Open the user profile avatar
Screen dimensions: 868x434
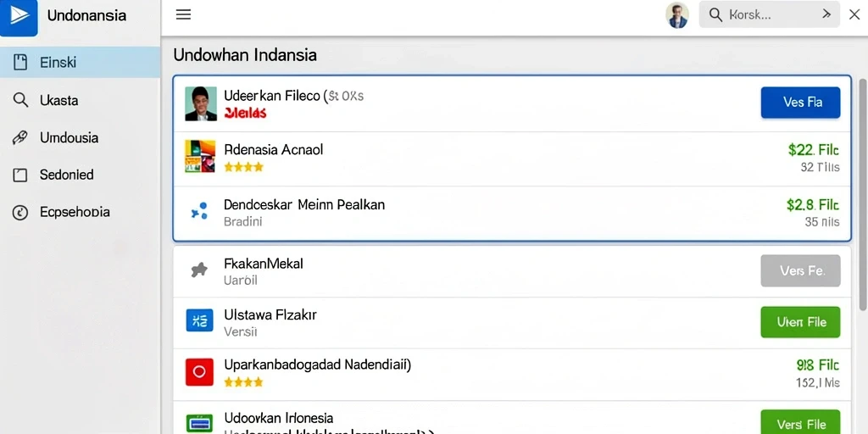click(677, 15)
